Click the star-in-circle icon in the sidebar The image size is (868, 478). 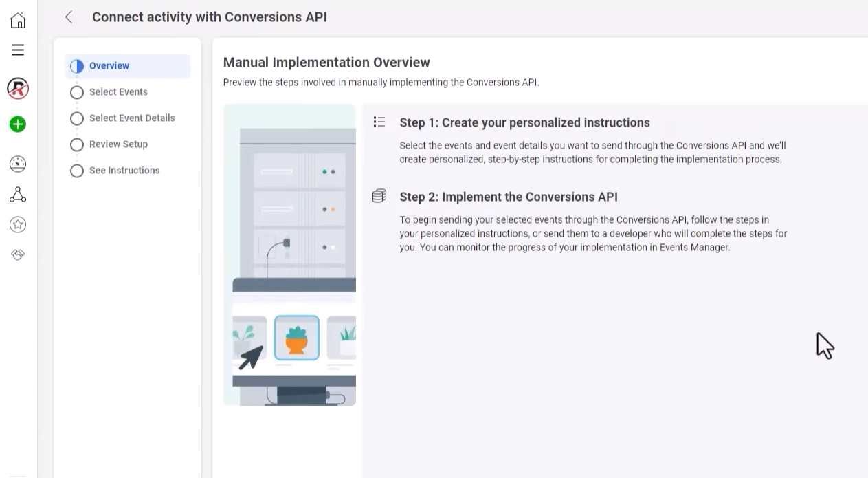(18, 224)
